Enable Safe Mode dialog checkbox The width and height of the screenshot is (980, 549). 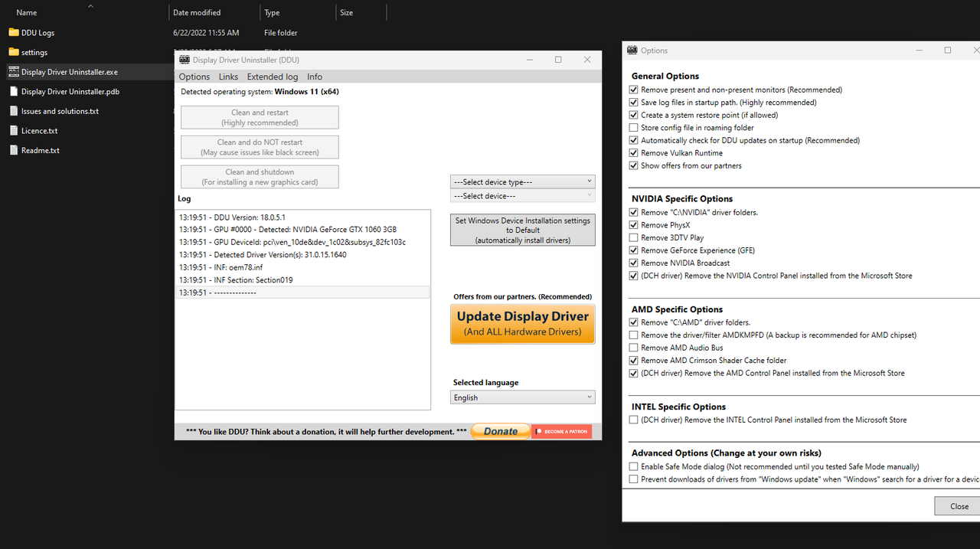tap(633, 466)
